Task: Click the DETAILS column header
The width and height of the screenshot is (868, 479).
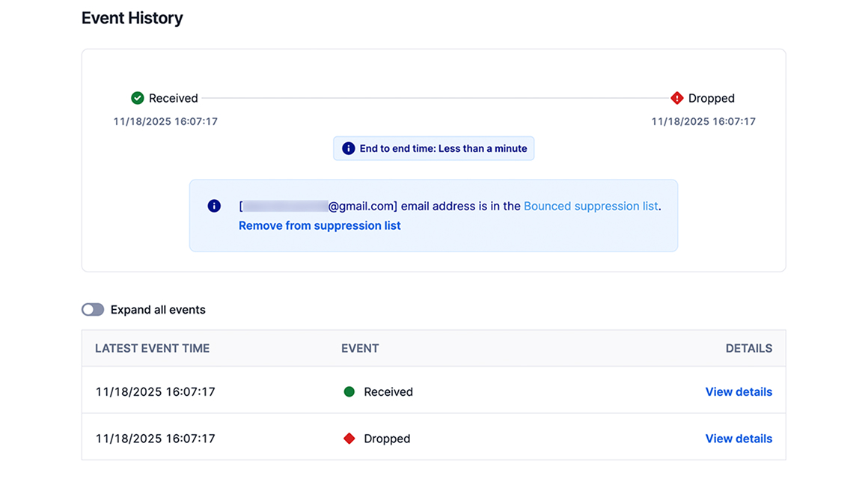Action: coord(748,348)
